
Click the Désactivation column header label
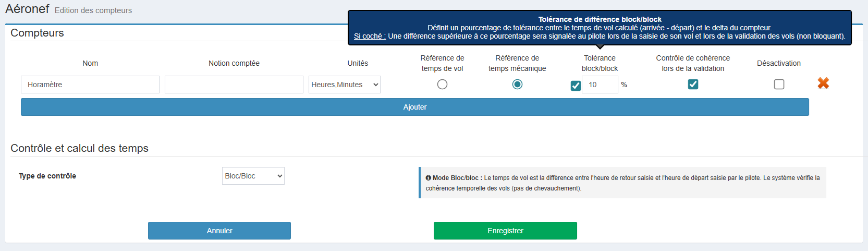(x=779, y=63)
